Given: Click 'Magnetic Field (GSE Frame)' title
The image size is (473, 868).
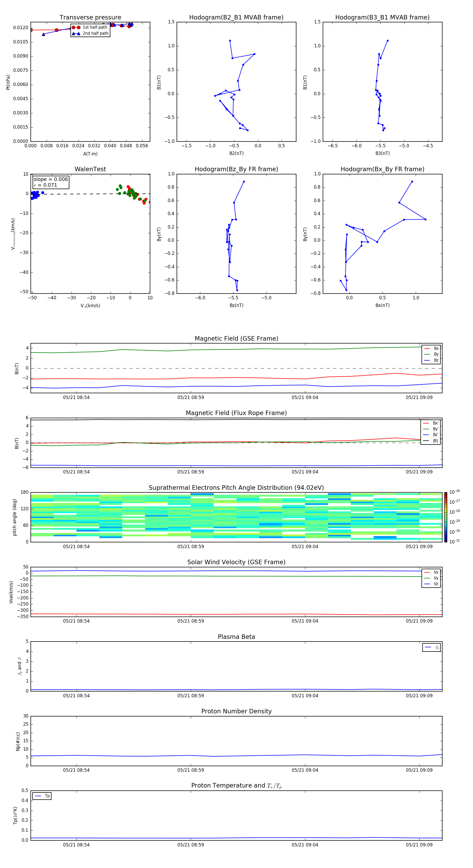Looking at the screenshot, I should [236, 339].
